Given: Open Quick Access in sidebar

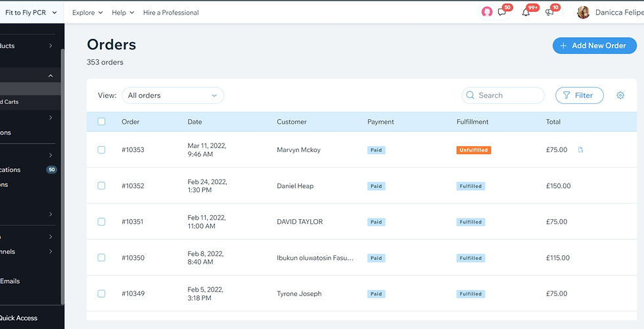Looking at the screenshot, I should [x=18, y=318].
